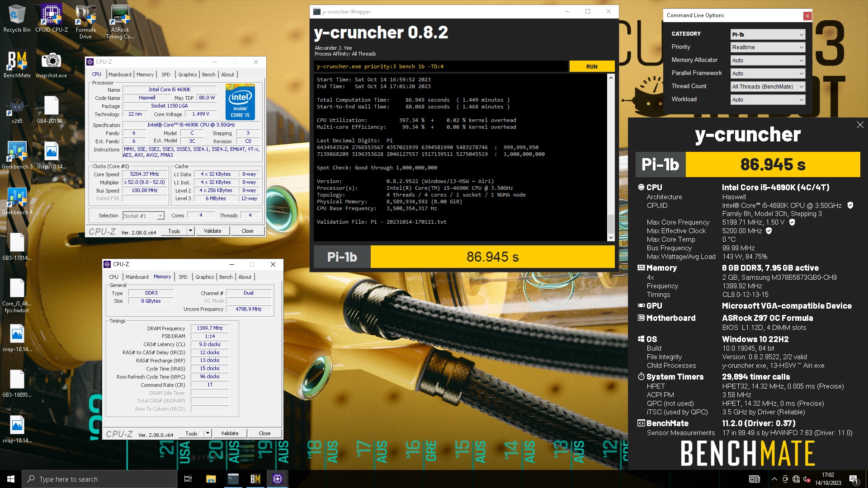Switch to Mainboard tab in upper CPU-Z

coord(120,75)
